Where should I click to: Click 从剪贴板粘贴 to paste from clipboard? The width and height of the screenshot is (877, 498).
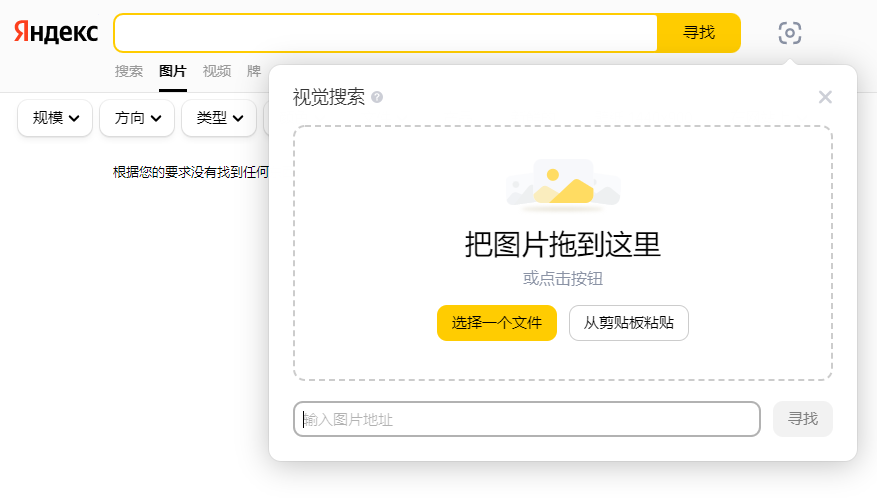(628, 323)
